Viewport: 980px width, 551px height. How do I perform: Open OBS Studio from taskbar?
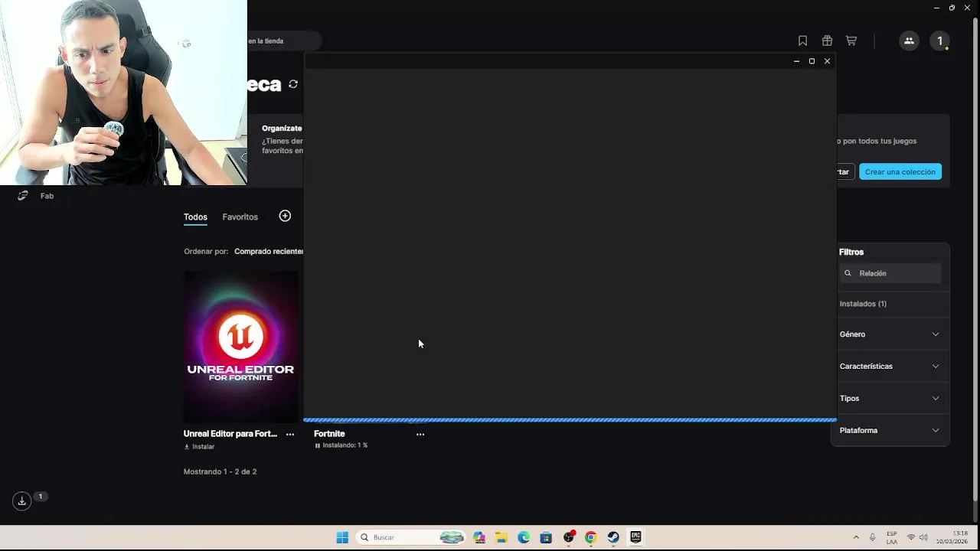(x=569, y=537)
